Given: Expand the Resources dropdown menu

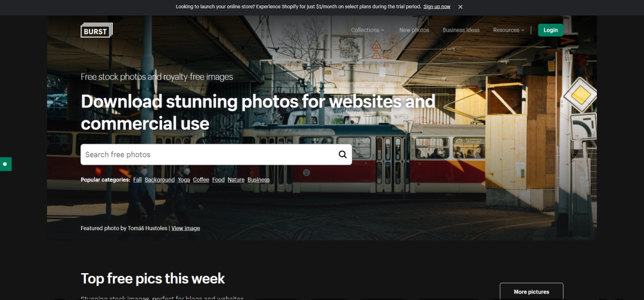Looking at the screenshot, I should tap(509, 30).
